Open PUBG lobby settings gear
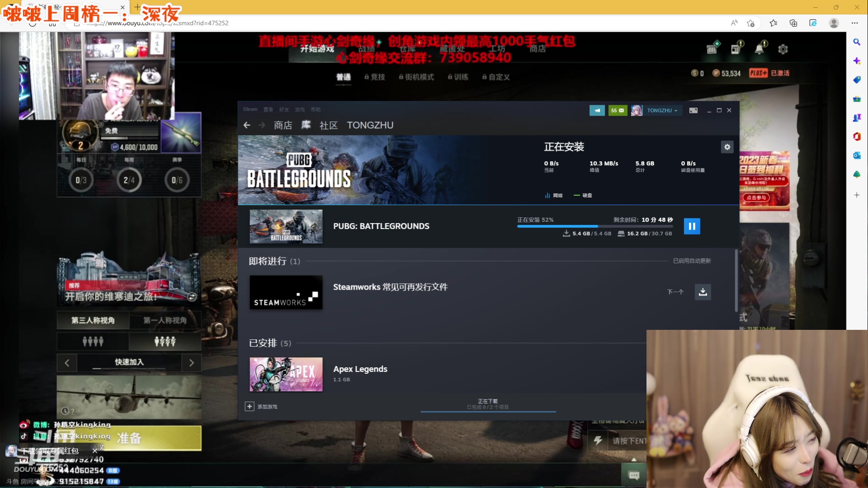868x488 pixels. click(x=783, y=49)
